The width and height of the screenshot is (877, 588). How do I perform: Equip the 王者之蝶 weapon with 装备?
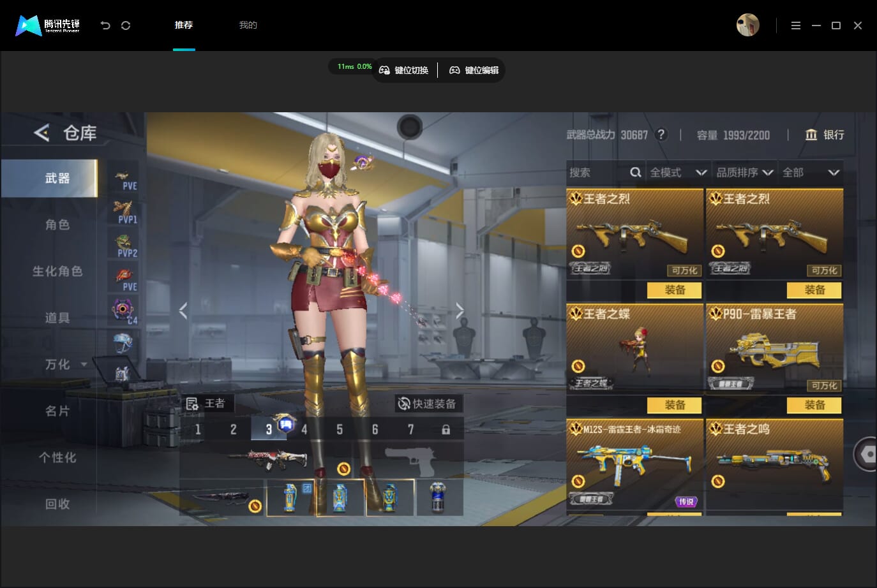coord(674,405)
